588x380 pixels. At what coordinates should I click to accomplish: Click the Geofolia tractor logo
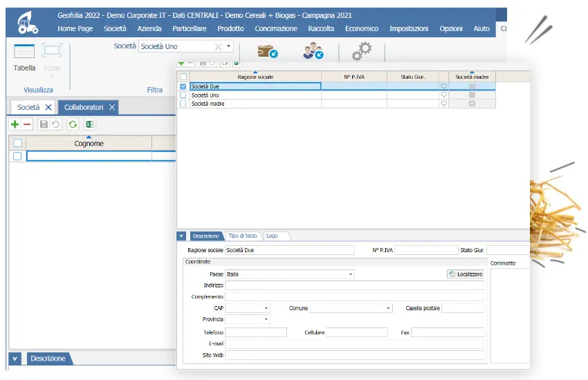point(28,23)
